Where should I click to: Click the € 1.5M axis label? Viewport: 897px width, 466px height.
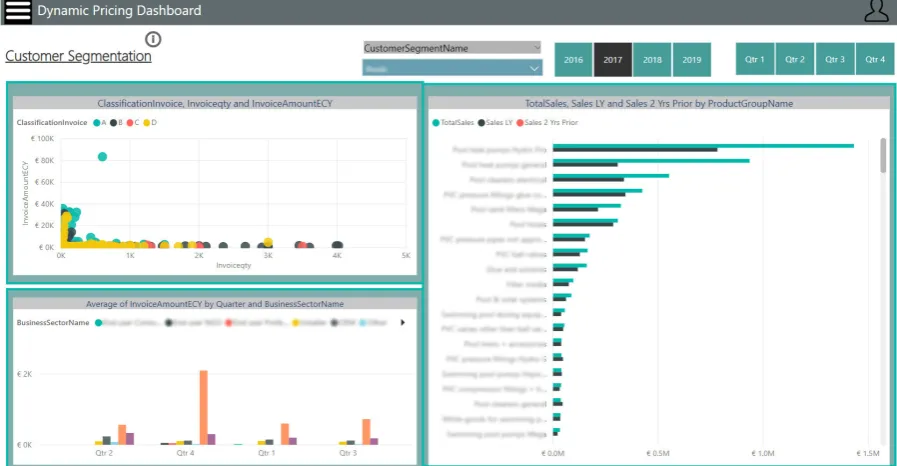(868, 453)
